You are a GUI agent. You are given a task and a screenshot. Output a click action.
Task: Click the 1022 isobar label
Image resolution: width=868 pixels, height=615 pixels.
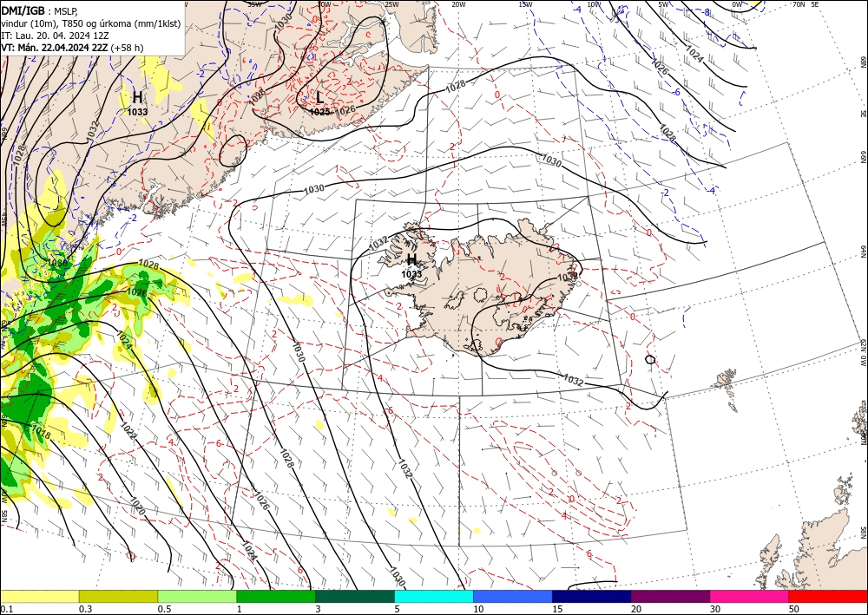coord(128,431)
